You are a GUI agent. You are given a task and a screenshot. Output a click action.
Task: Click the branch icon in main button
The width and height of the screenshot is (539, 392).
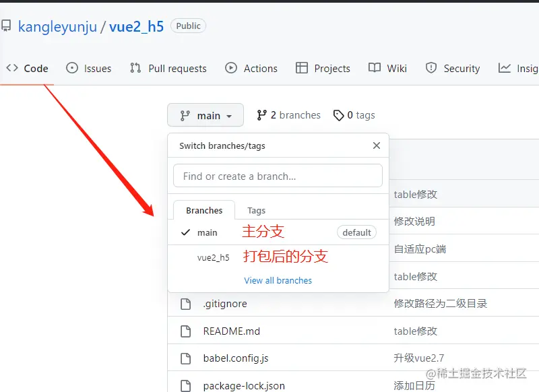(x=185, y=116)
